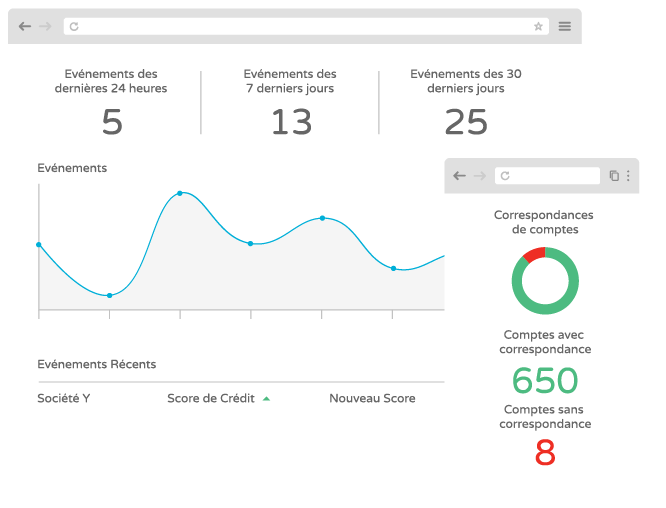Click the Nouveau Score column header
This screenshot has height=508, width=666.
(x=373, y=398)
